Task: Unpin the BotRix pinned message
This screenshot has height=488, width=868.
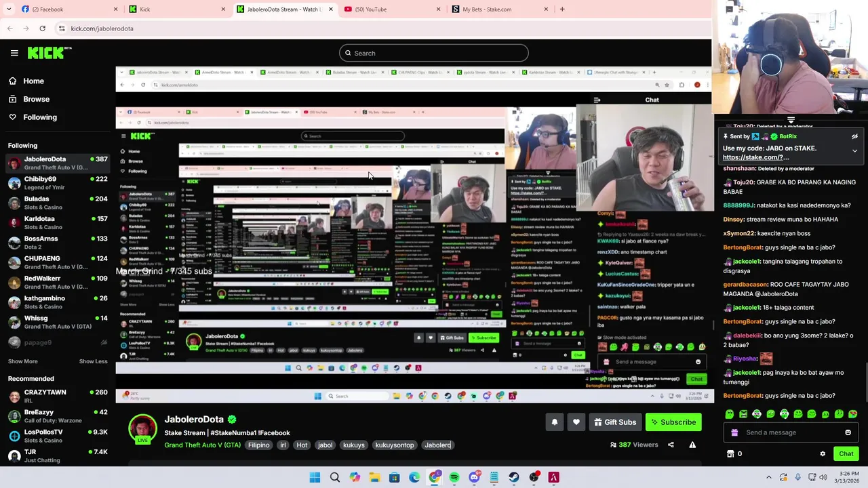Action: tap(854, 137)
